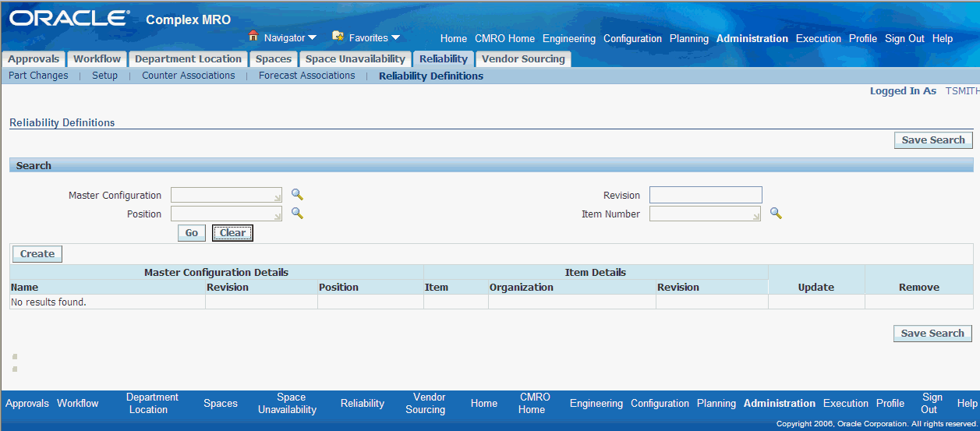Open the Department Location tab
This screenshot has height=431, width=980.
pyautogui.click(x=188, y=59)
